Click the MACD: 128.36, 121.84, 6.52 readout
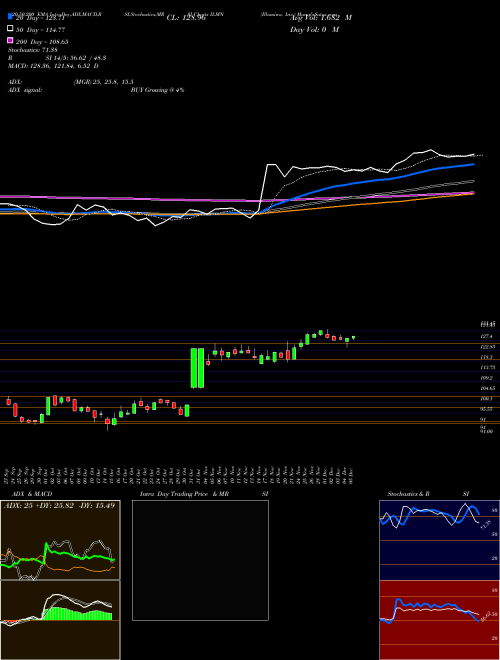Image resolution: width=500 pixels, height=660 pixels. click(x=53, y=66)
